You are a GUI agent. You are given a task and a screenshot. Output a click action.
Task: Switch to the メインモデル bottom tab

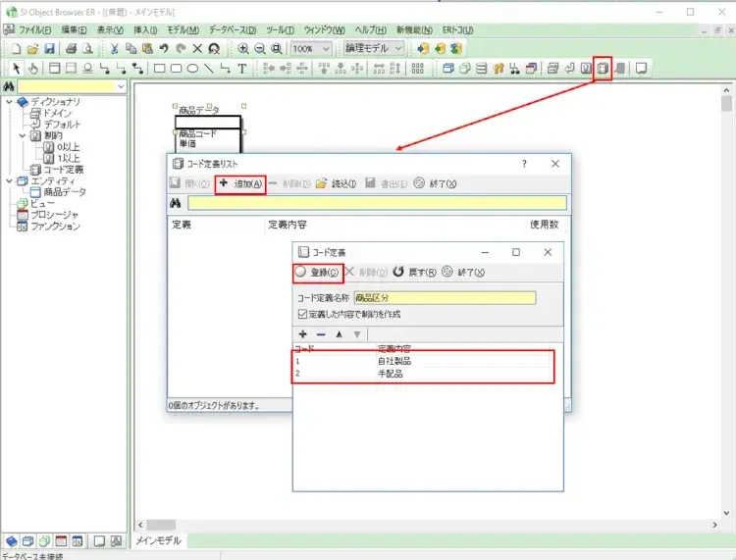point(159,540)
